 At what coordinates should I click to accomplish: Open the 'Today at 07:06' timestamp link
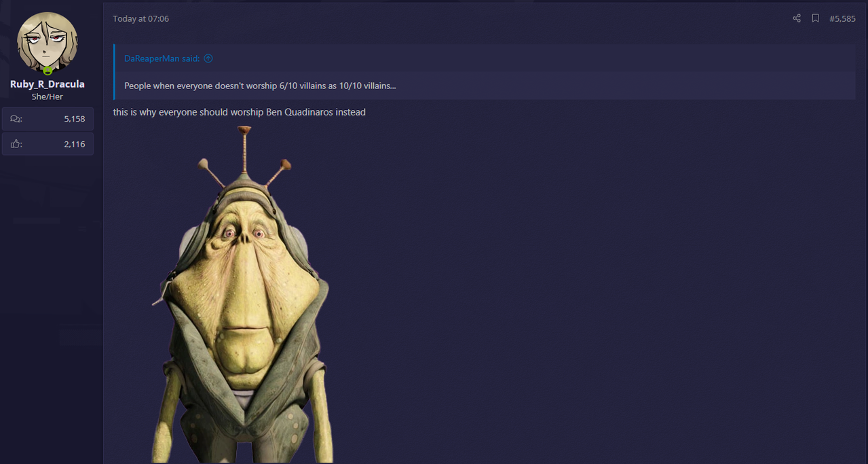pos(140,18)
